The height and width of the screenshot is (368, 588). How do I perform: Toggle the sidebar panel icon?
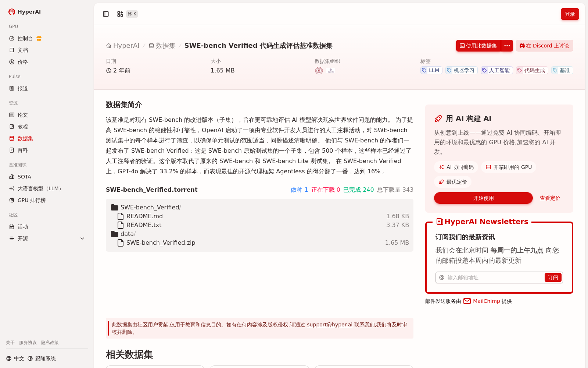106,14
